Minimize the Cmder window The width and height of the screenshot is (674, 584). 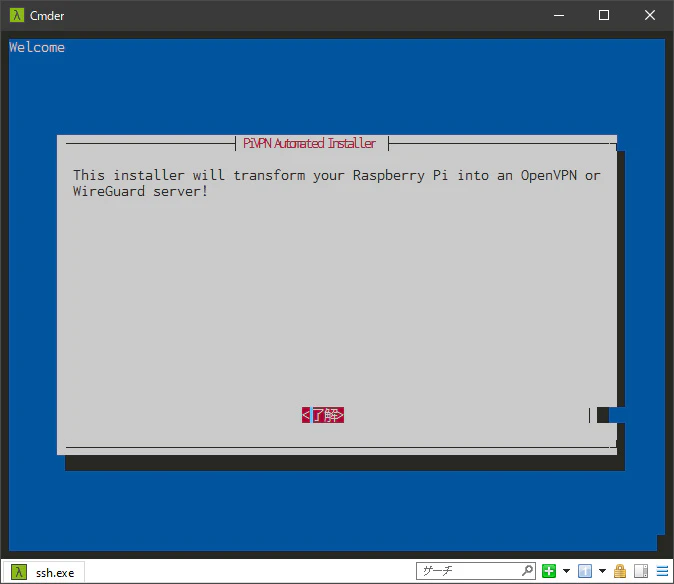pyautogui.click(x=559, y=15)
